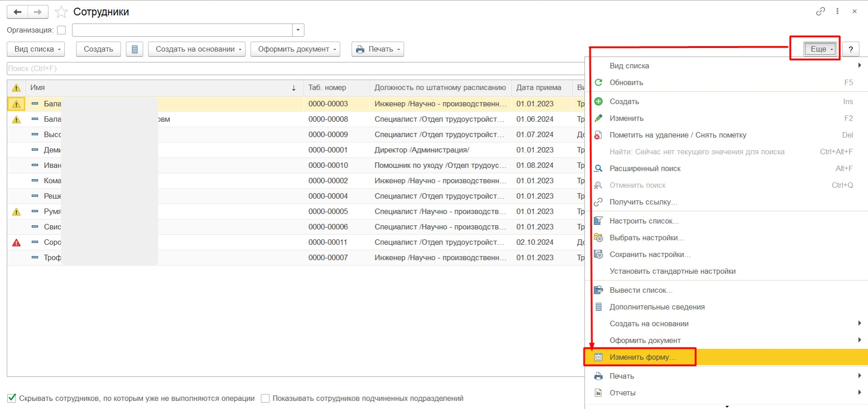Click delete-mark icon beside Пометить на удаление
868x409 pixels.
click(x=599, y=135)
